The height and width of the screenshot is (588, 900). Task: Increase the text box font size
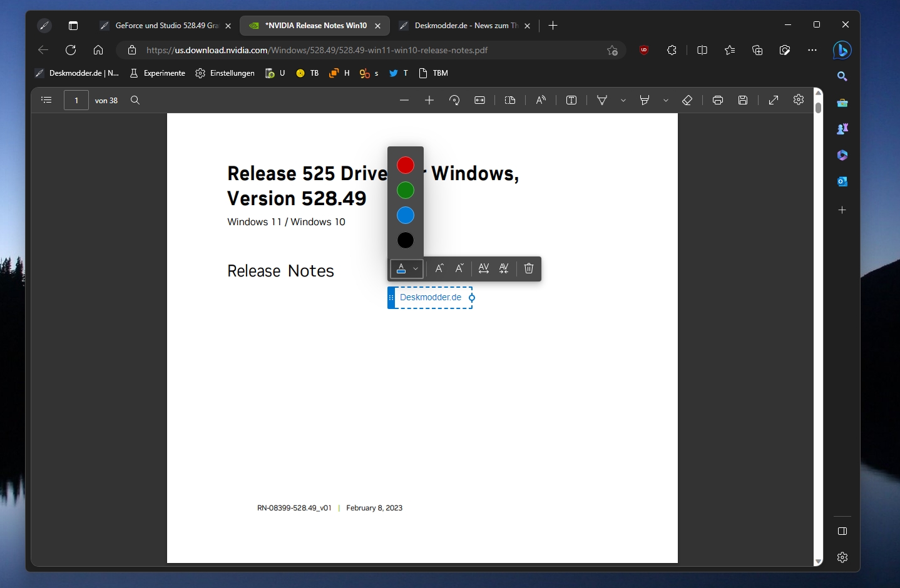[439, 268]
